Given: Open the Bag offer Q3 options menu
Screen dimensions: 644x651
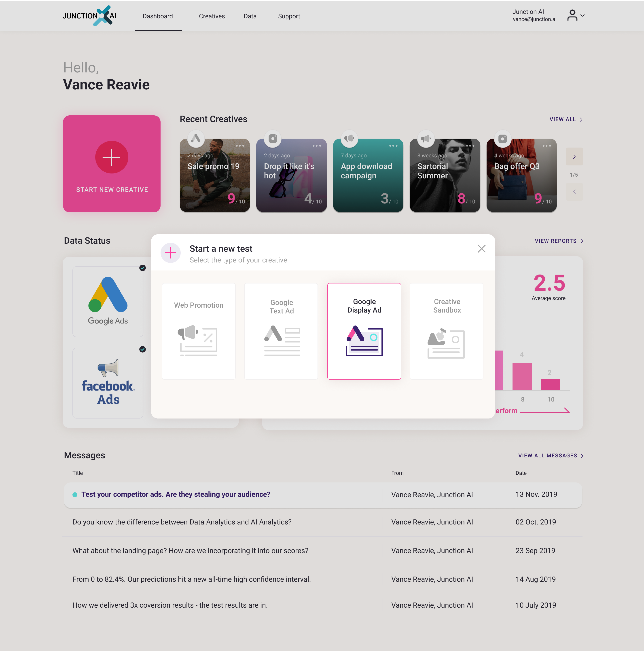Looking at the screenshot, I should click(x=547, y=146).
